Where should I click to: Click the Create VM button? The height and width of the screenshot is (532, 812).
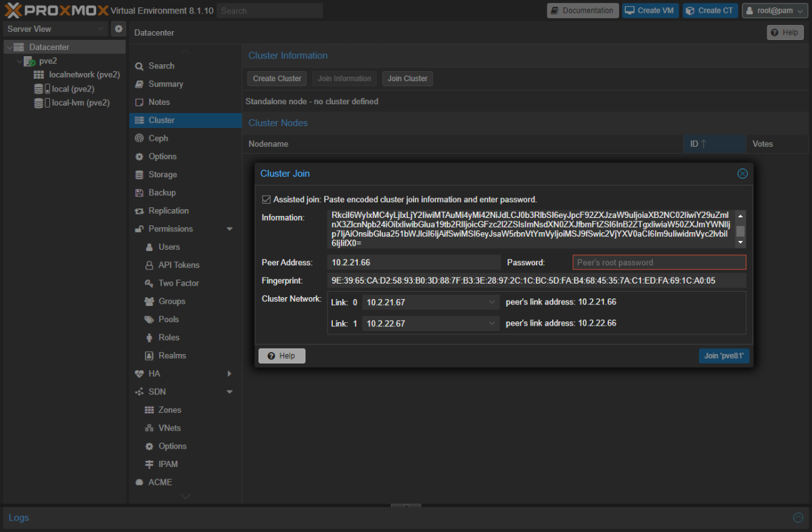click(650, 11)
